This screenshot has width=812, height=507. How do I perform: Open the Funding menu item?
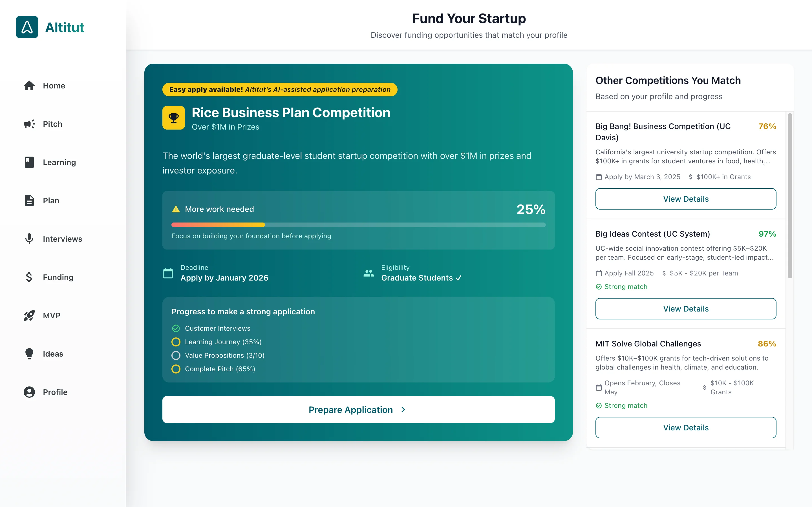tap(58, 277)
